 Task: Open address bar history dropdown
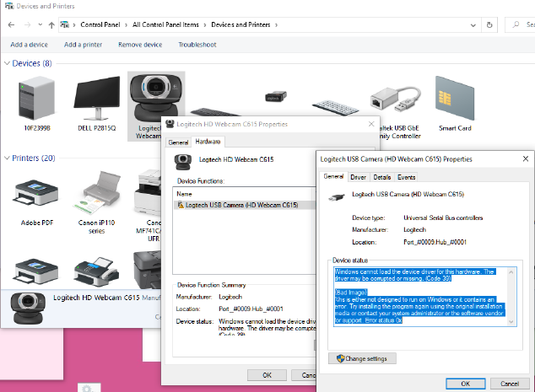pyautogui.click(x=473, y=25)
